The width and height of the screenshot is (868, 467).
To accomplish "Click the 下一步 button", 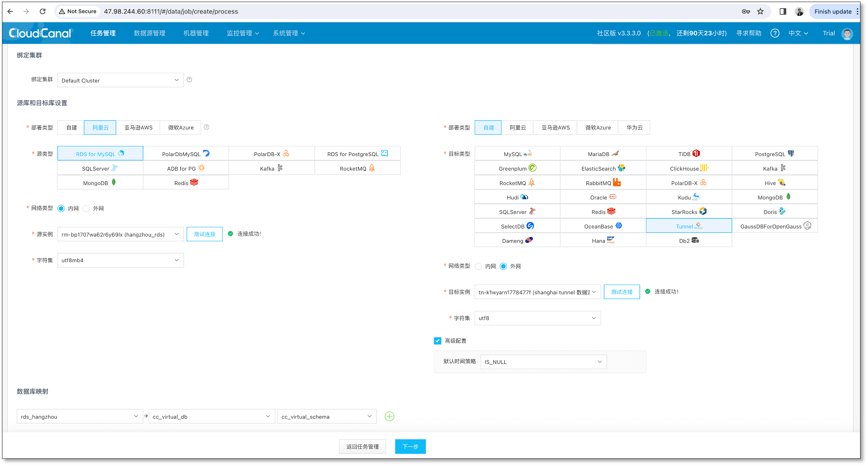I will point(410,446).
